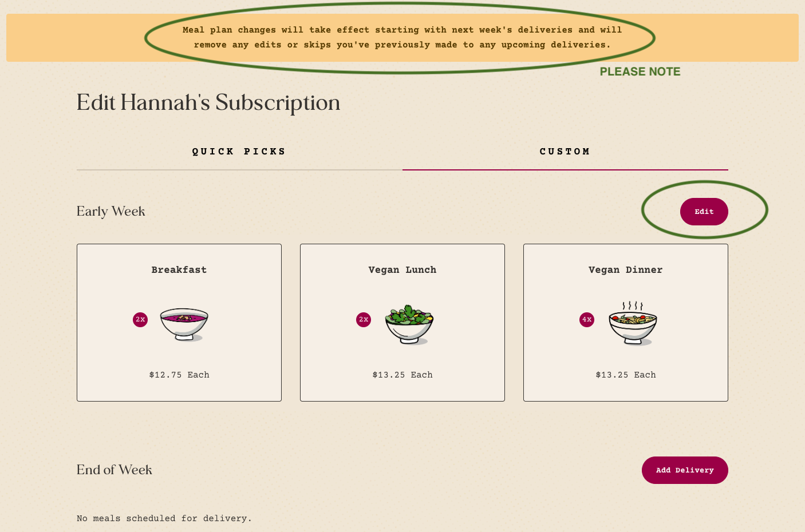Screen dimensions: 805x532
Task: Click the Vegan Dinner steaming noodle bowl icon
Action: 633,323
